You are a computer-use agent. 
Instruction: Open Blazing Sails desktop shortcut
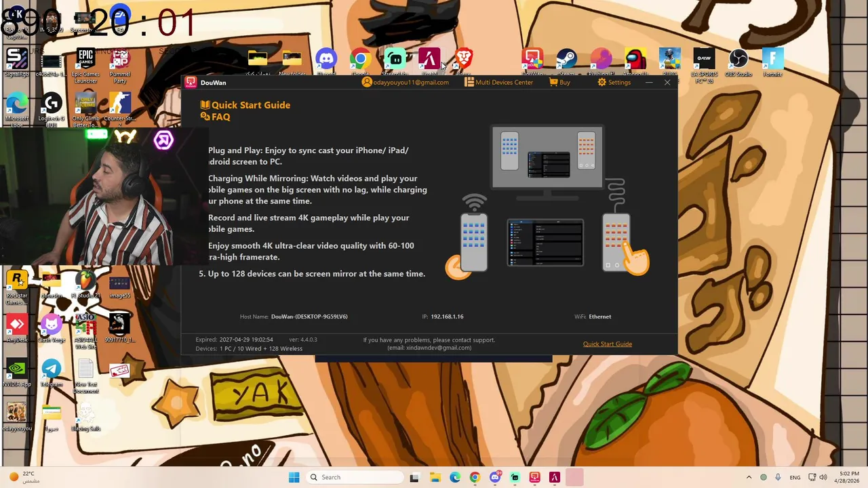[85, 417]
